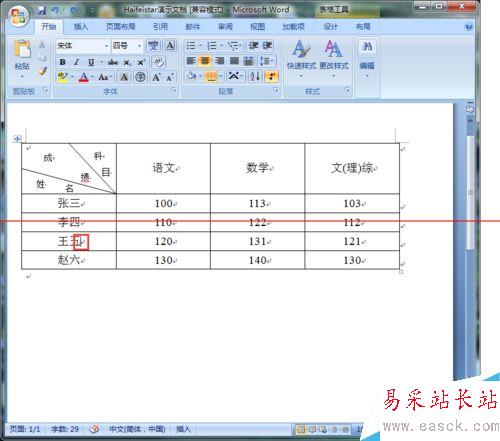The image size is (500, 441).
Task: Undo the last action
Action: [55, 11]
